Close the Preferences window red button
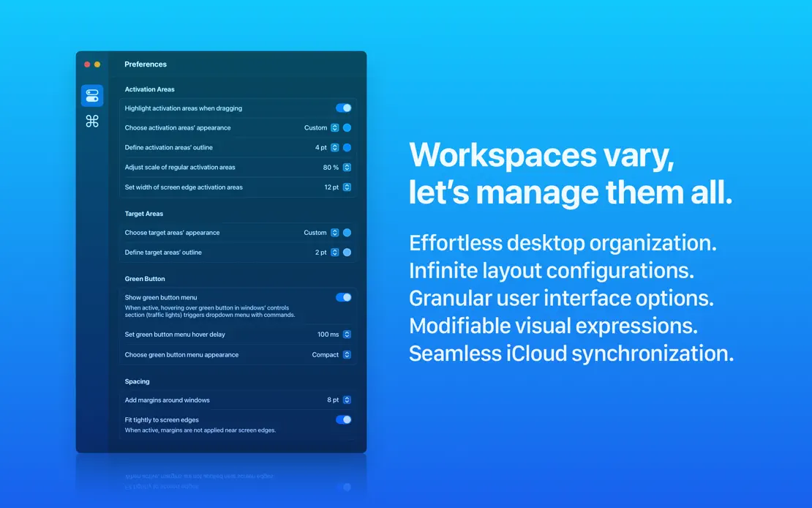This screenshot has height=508, width=812. pos(87,64)
